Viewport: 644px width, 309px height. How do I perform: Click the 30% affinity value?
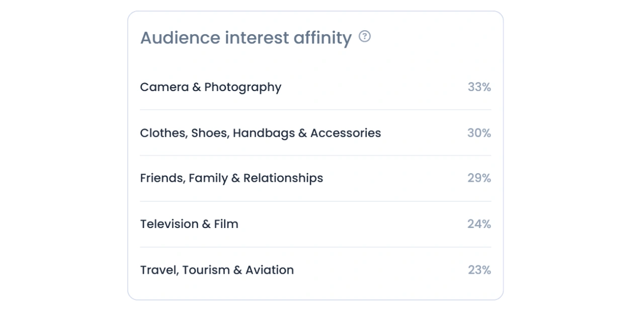click(479, 133)
